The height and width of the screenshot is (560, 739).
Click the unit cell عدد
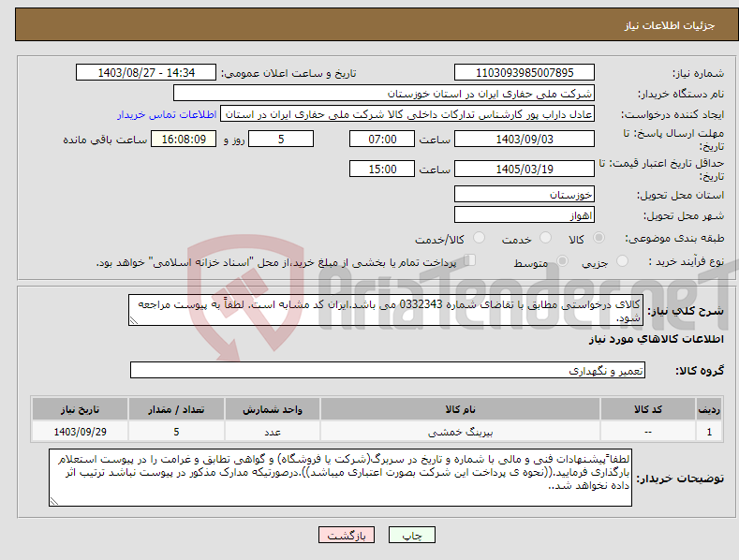pyautogui.click(x=273, y=432)
